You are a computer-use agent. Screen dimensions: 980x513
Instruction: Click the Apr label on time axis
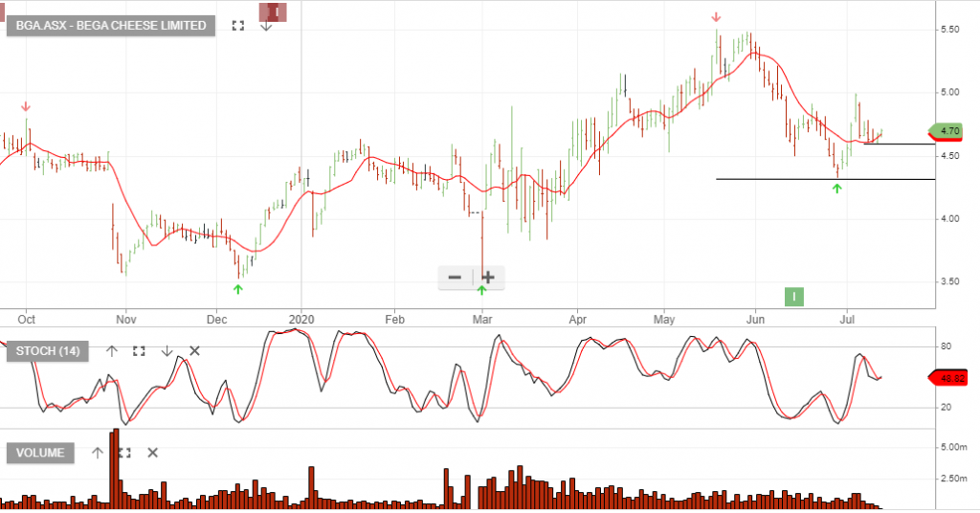(x=577, y=320)
